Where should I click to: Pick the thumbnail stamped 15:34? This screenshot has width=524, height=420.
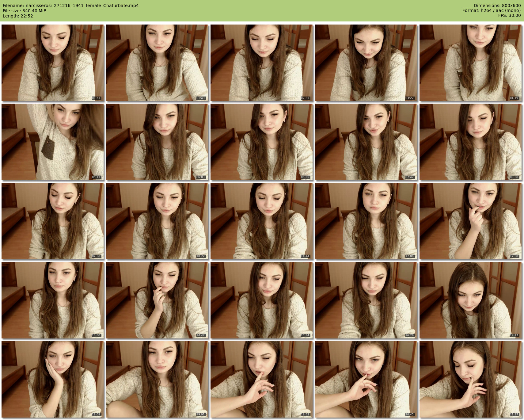point(262,300)
